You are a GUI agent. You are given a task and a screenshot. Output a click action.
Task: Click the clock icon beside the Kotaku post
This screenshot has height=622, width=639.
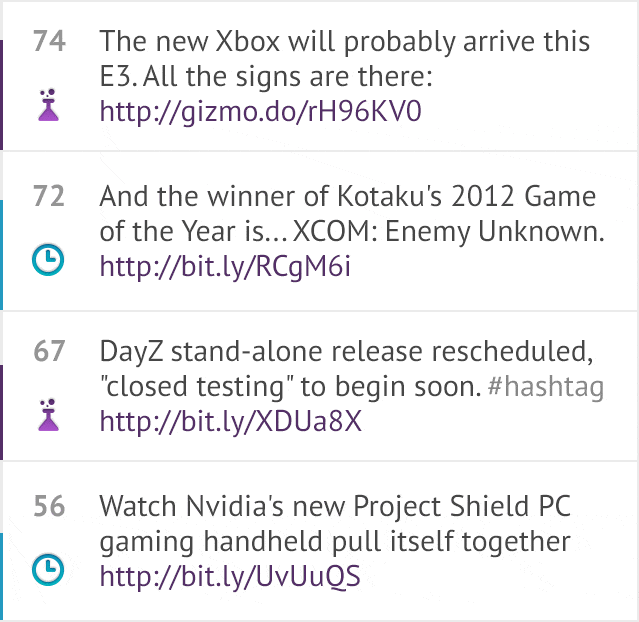coord(48,260)
